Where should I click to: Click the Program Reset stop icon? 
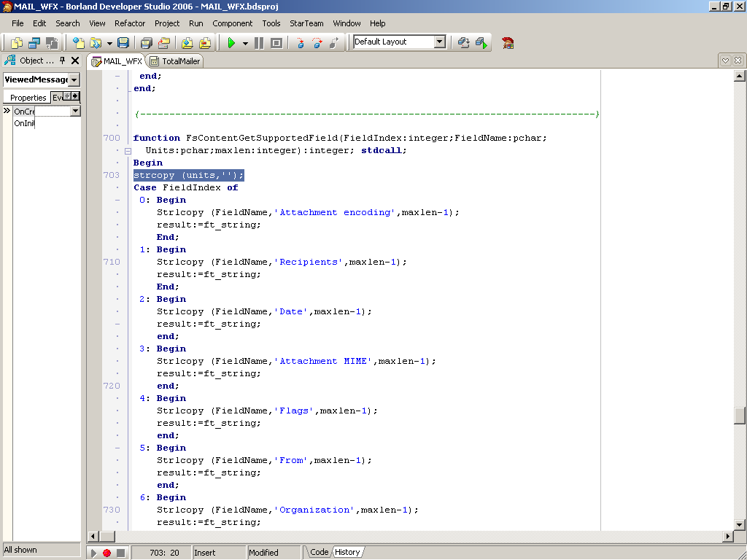tap(276, 43)
